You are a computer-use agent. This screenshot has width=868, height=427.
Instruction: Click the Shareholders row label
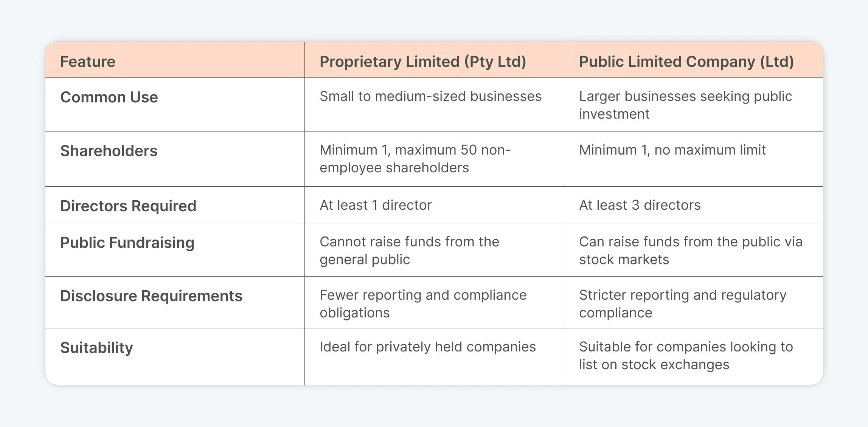pyautogui.click(x=109, y=151)
